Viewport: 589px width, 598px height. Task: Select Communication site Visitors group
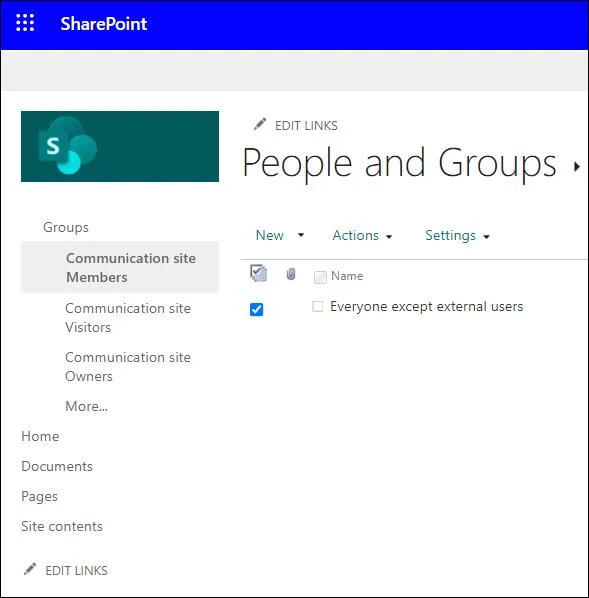128,318
